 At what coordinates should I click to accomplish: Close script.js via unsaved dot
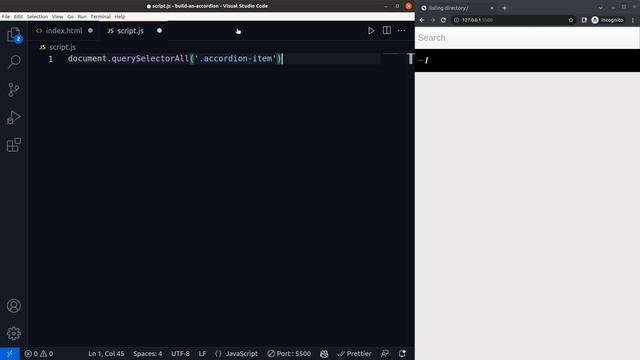click(159, 31)
